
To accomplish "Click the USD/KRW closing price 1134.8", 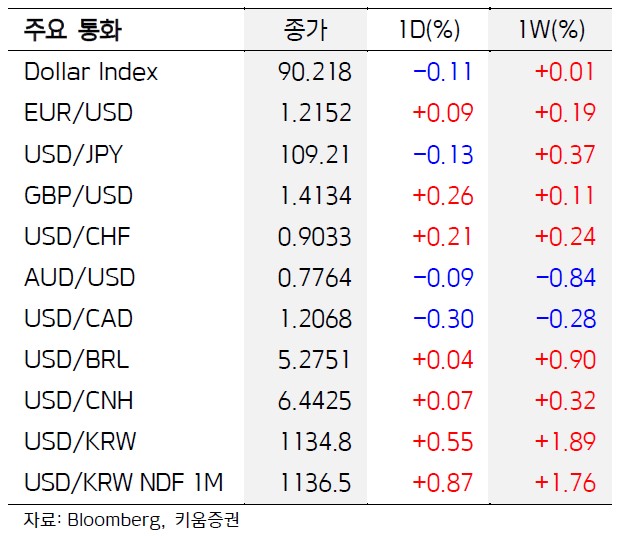I will click(314, 442).
